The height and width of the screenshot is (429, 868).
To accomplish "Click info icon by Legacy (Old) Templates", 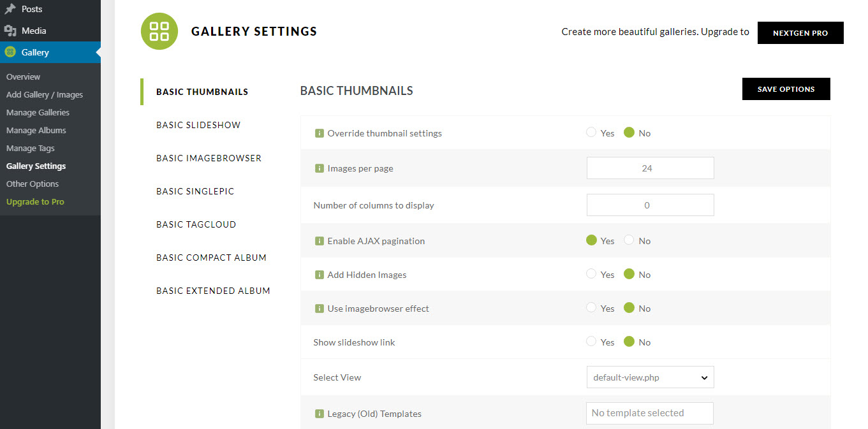I will (319, 414).
